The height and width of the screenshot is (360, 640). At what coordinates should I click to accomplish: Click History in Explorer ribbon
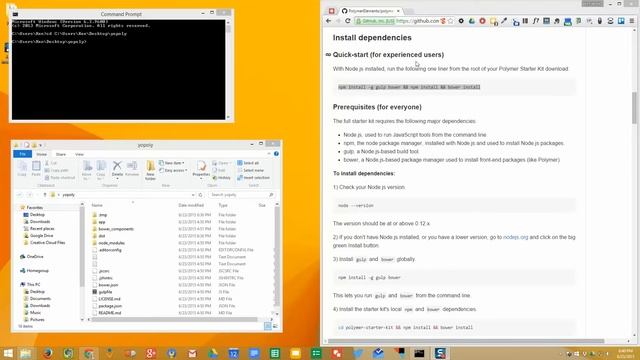pyautogui.click(x=222, y=178)
